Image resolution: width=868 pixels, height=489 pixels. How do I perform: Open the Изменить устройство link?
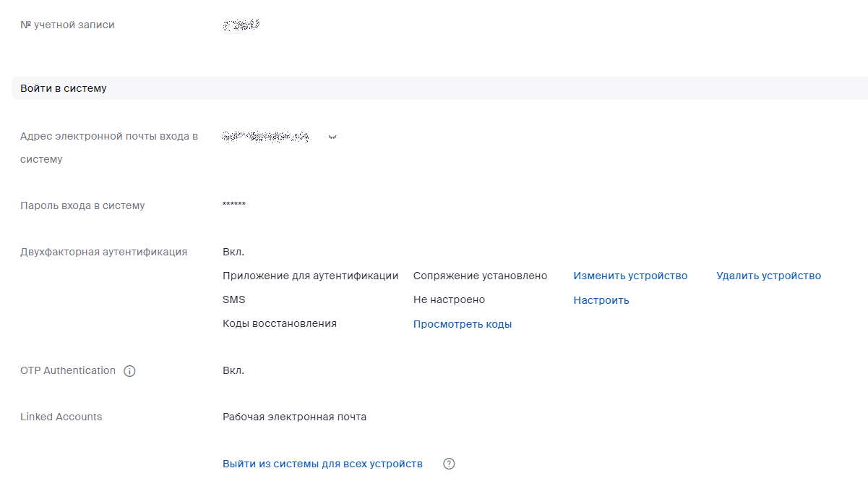coord(630,276)
